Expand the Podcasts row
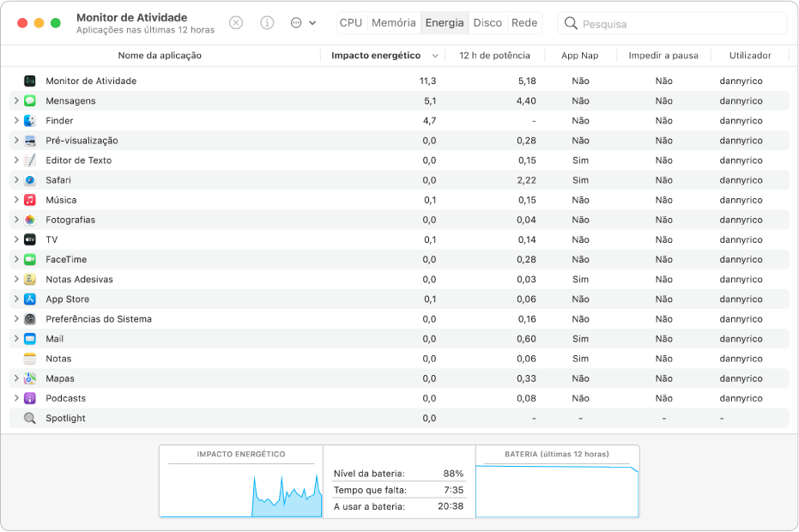 [x=16, y=398]
